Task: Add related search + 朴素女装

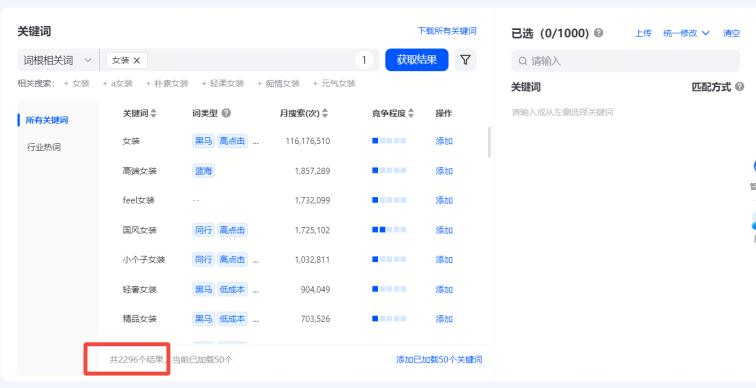Action: 167,83
